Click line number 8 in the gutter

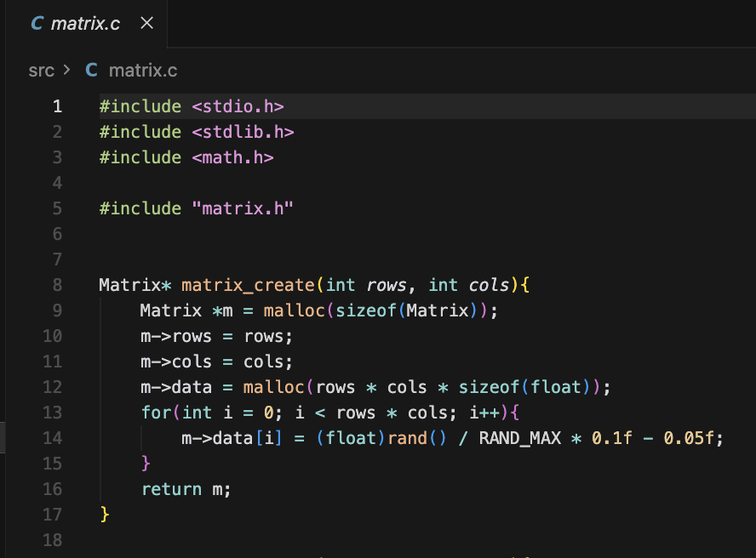click(57, 285)
